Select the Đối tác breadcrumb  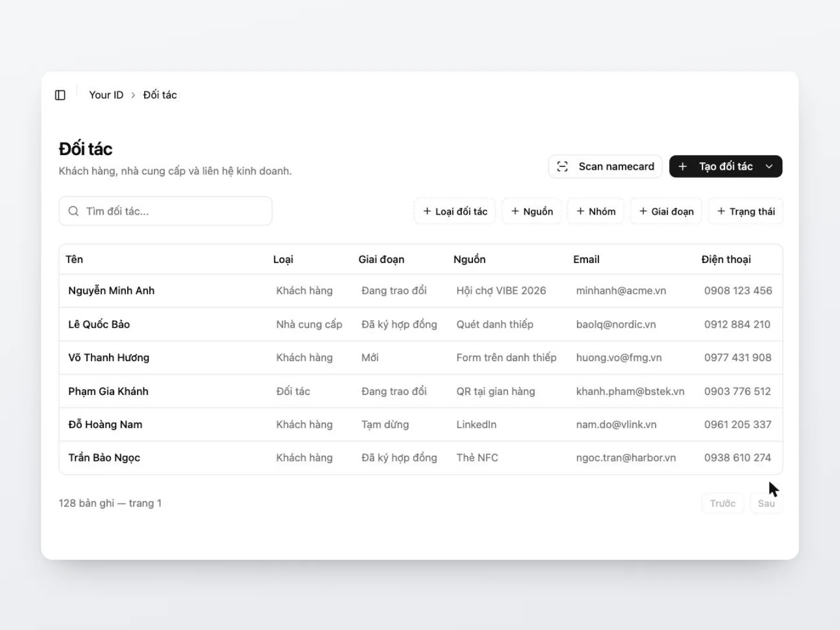[x=160, y=95]
